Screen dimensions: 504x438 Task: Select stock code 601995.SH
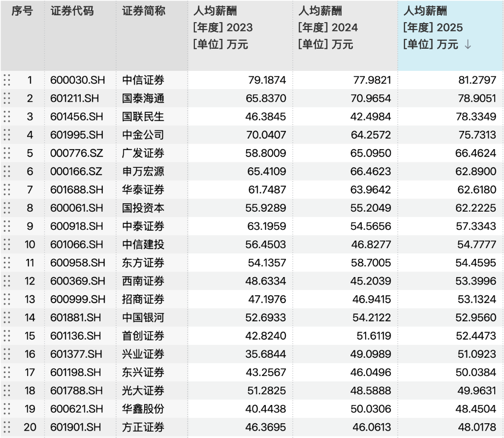pos(77,135)
